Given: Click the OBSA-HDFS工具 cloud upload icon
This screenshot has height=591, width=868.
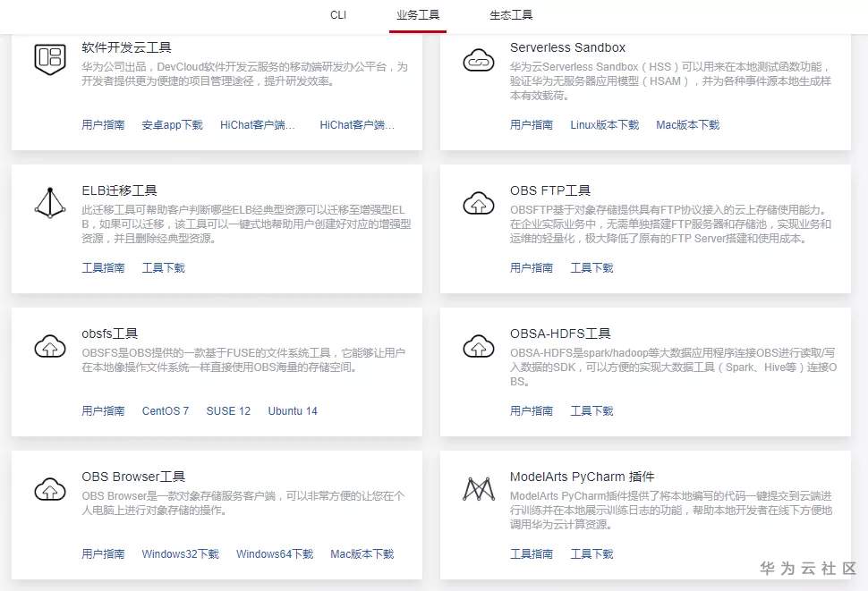Looking at the screenshot, I should pyautogui.click(x=478, y=346).
